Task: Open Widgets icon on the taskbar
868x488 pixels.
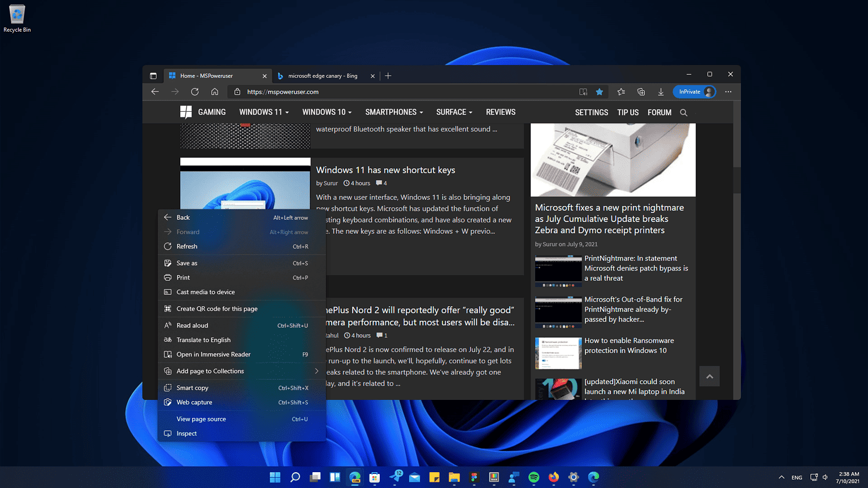Action: coord(335,477)
